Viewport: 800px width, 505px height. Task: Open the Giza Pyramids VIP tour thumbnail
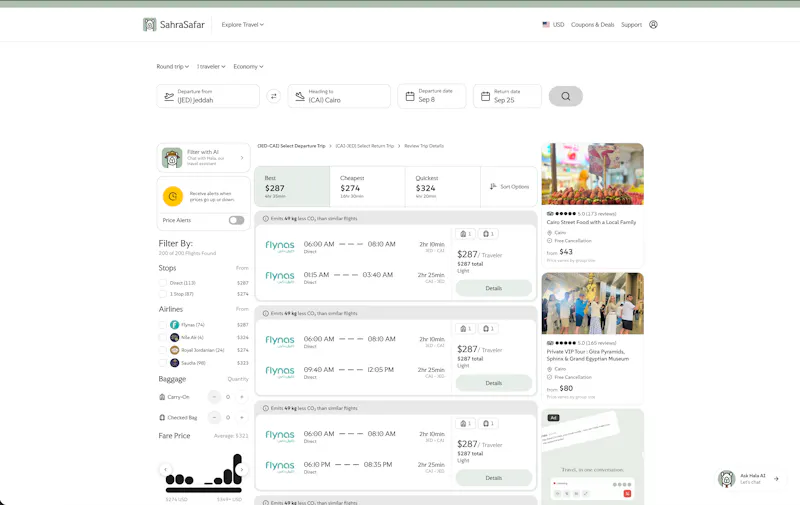click(592, 304)
